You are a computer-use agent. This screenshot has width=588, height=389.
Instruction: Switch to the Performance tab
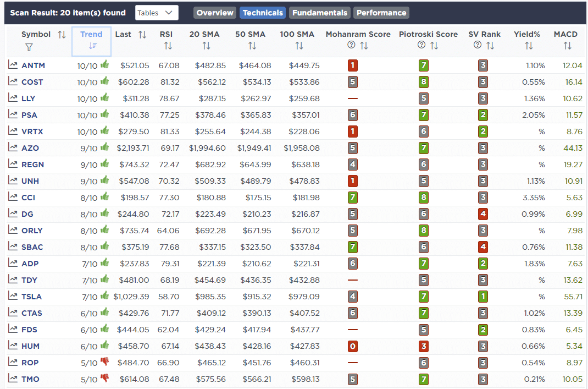tap(381, 13)
